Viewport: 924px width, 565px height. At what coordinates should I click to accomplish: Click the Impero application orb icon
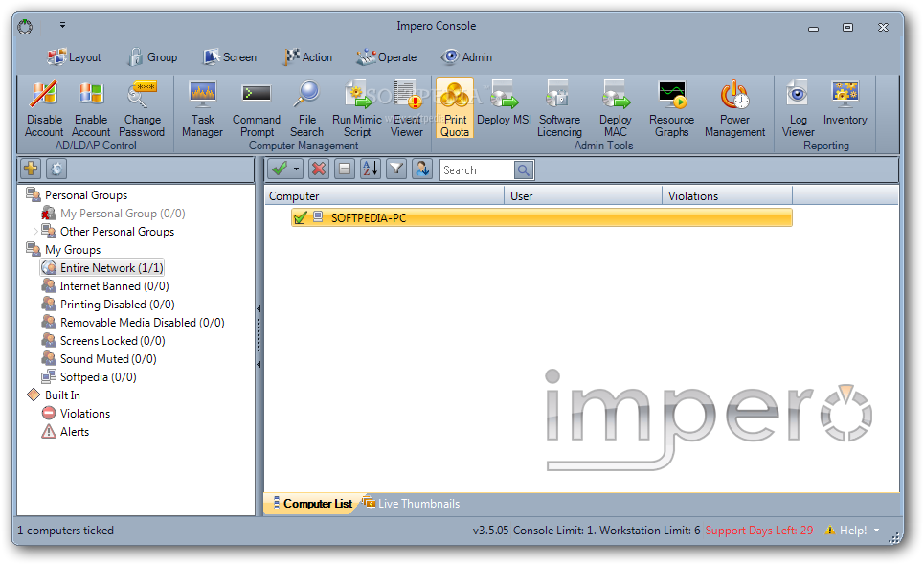[x=25, y=27]
